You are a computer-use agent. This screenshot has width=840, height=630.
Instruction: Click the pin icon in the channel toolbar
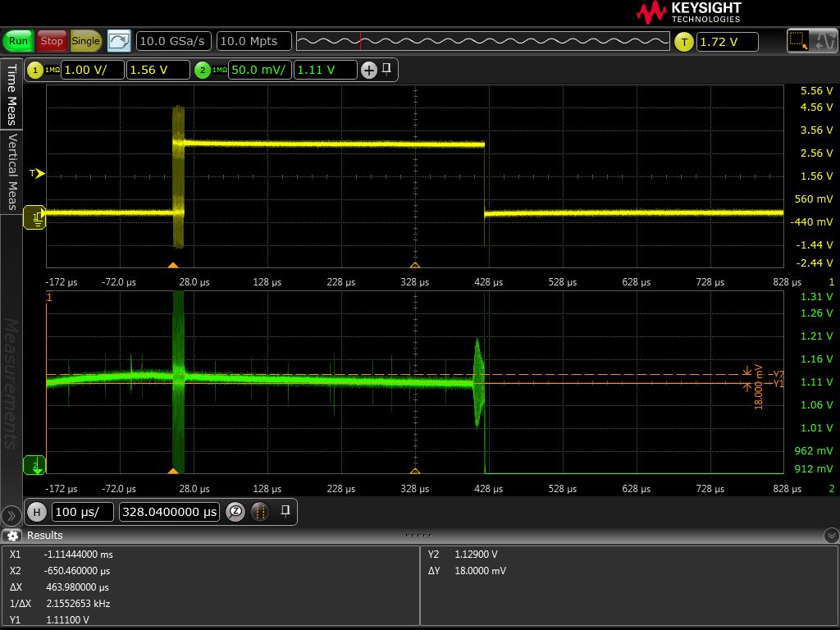[x=386, y=69]
